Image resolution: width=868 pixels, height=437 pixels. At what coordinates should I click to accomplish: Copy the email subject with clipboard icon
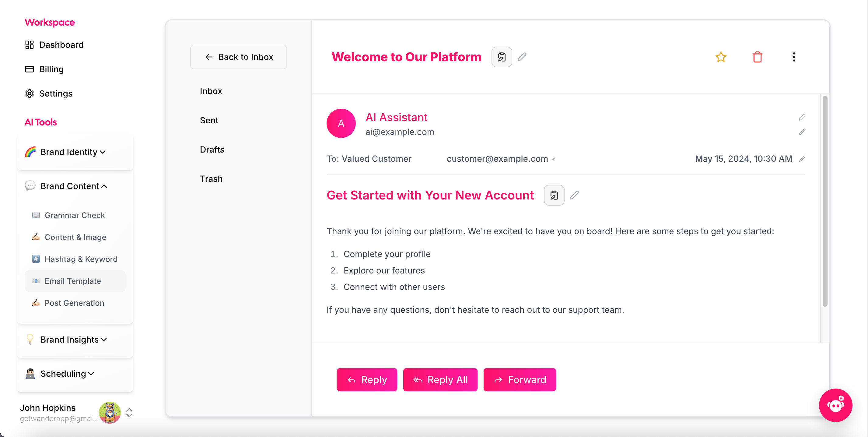point(502,57)
